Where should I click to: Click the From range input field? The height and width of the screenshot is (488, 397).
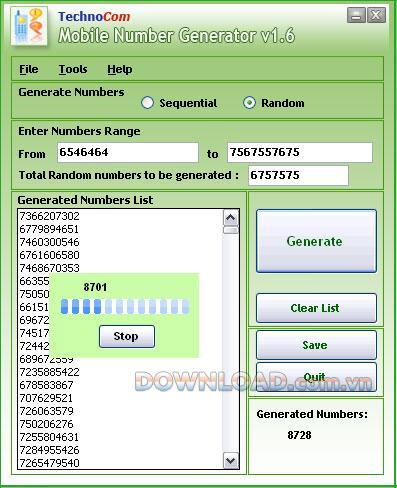pos(128,152)
